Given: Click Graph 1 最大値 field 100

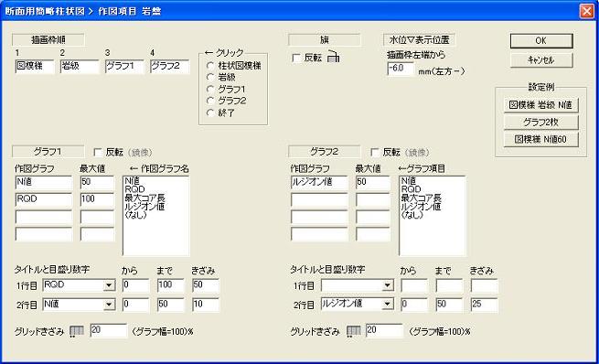Looking at the screenshot, I should [x=98, y=199].
